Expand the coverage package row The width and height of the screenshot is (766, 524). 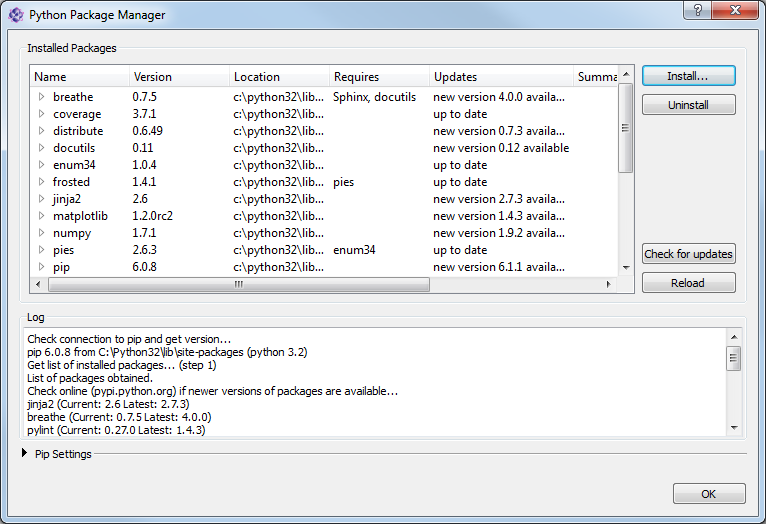[42, 114]
